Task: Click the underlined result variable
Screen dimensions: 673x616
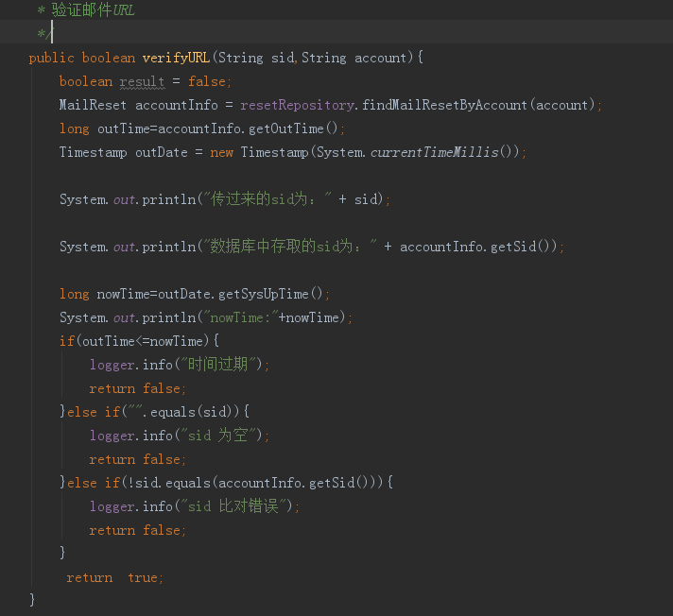Action: [x=142, y=81]
